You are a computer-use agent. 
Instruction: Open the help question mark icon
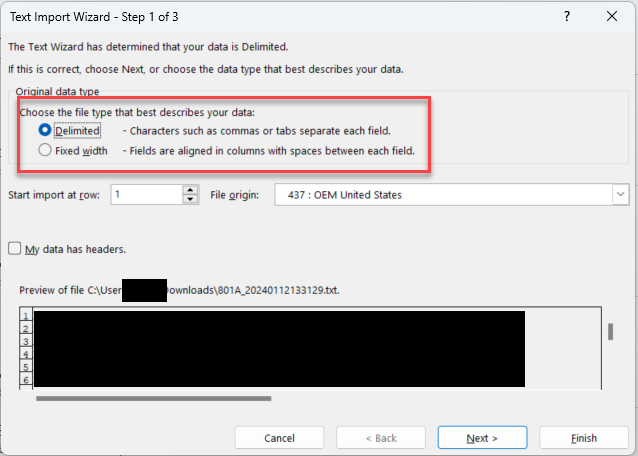567,16
